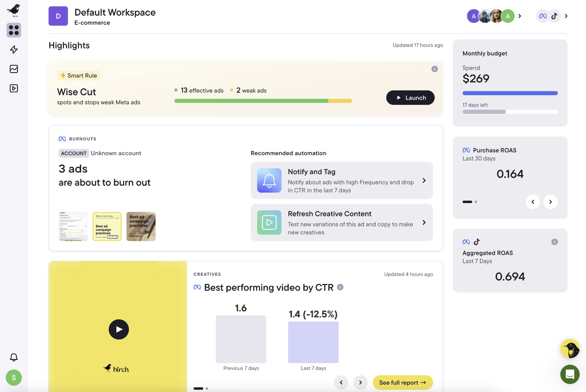
Task: Click info icon beside Best performing video
Action: coord(340,287)
